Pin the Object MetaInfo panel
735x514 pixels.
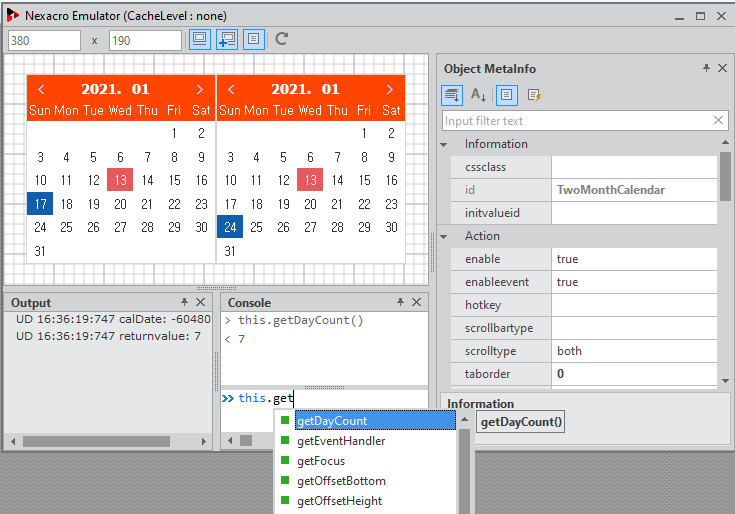point(706,69)
